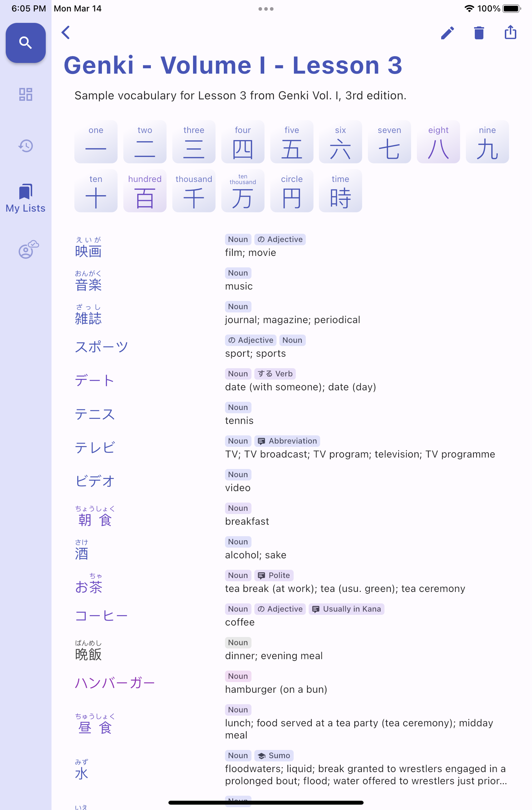This screenshot has width=532, height=810.
Task: Open the kanji card for six 六
Action: coord(340,142)
